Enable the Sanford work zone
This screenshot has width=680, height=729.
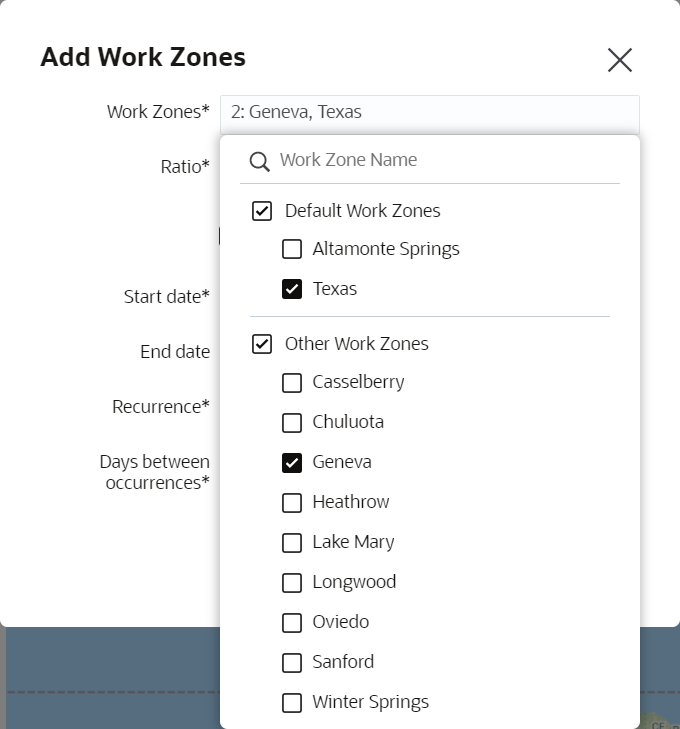292,662
